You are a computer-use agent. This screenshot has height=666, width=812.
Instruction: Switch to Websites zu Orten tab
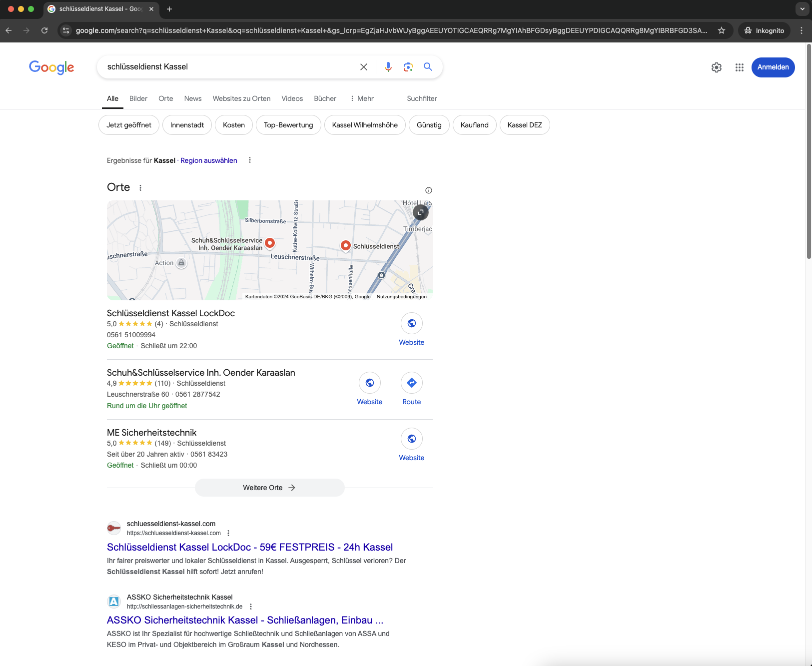click(x=242, y=98)
